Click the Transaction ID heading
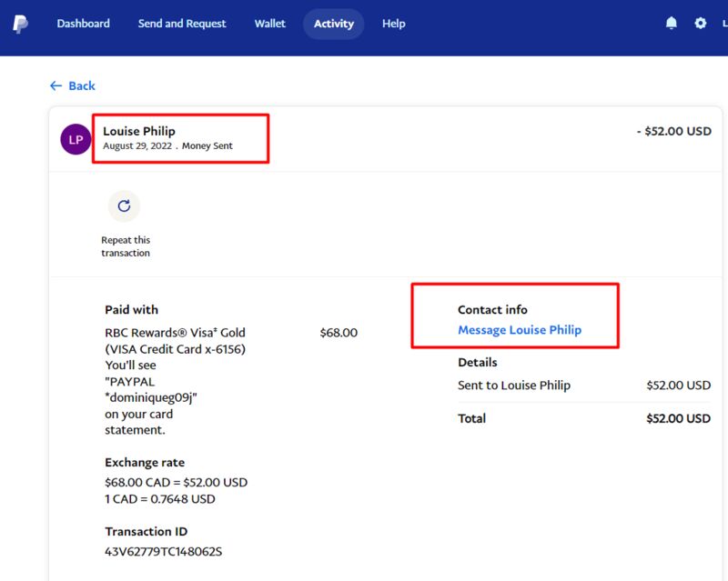This screenshot has height=581, width=728. 147,531
